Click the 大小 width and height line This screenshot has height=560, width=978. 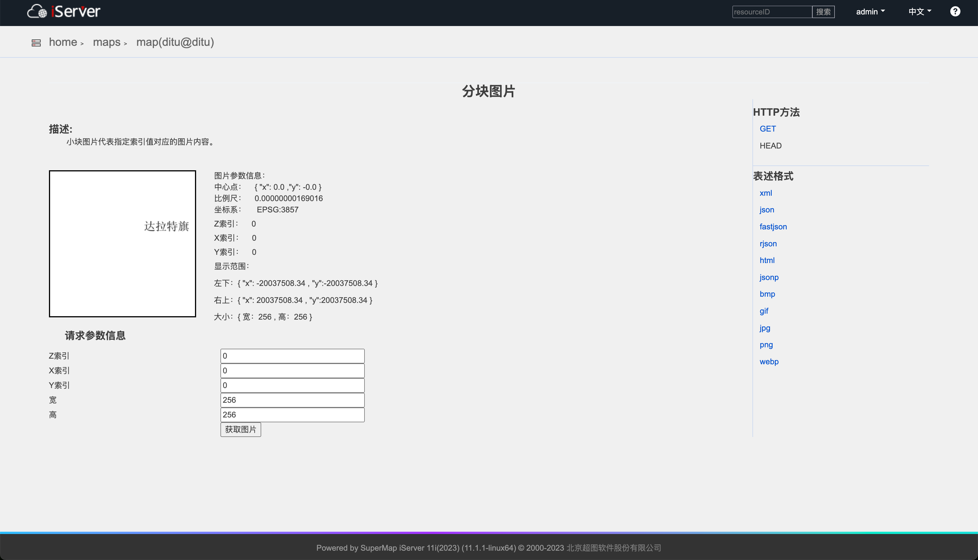coord(263,317)
